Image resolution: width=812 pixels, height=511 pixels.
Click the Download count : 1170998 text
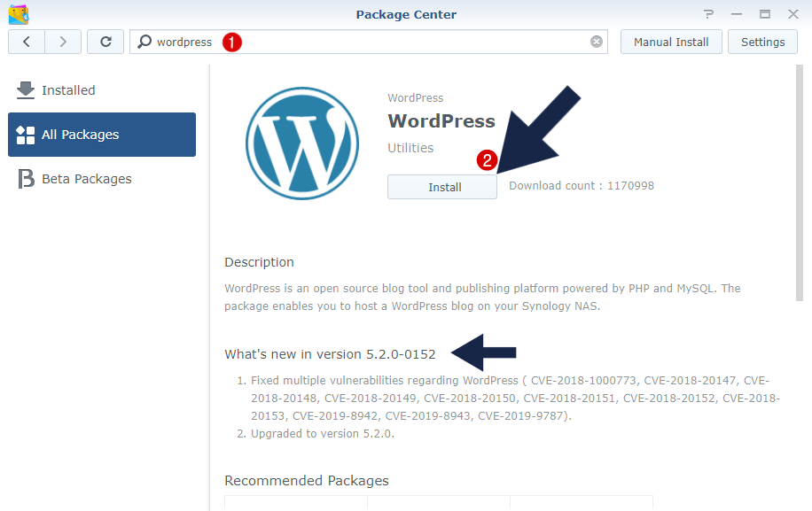(582, 186)
